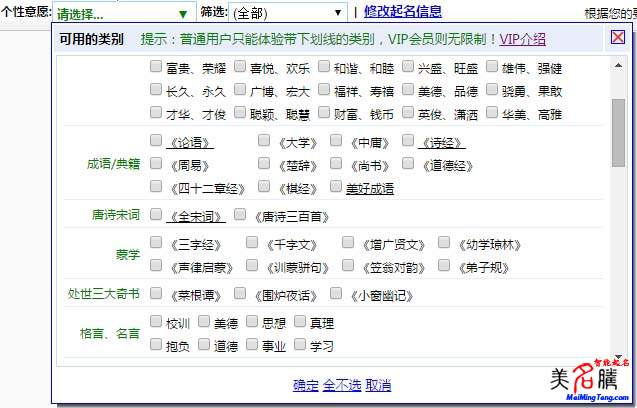Toggle the 《菜根谭》 checkbox
The image size is (637, 408).
156,295
